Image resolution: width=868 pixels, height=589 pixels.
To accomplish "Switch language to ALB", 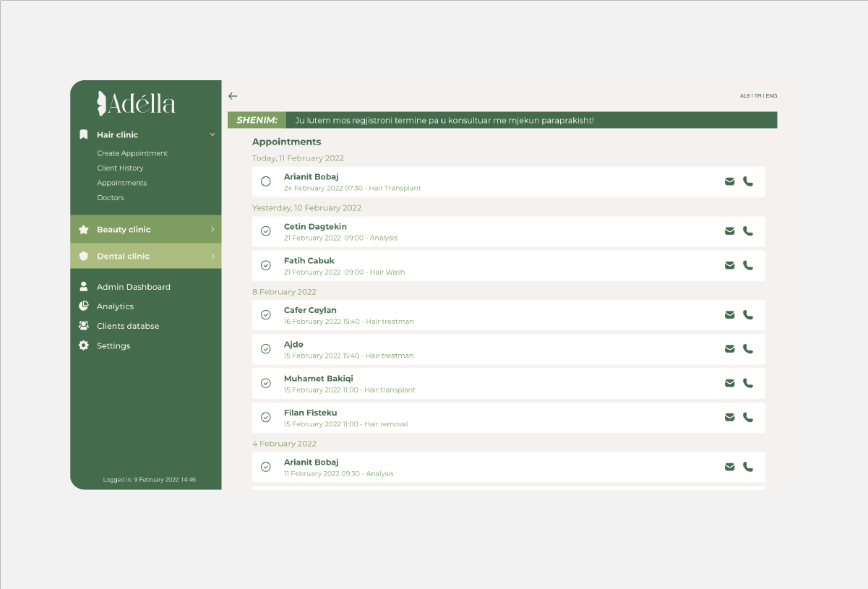I will pyautogui.click(x=744, y=96).
